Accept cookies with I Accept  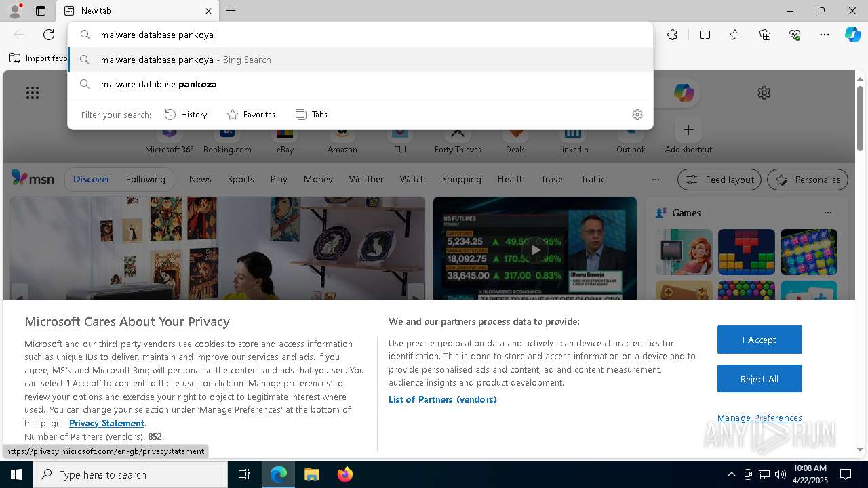click(x=759, y=340)
